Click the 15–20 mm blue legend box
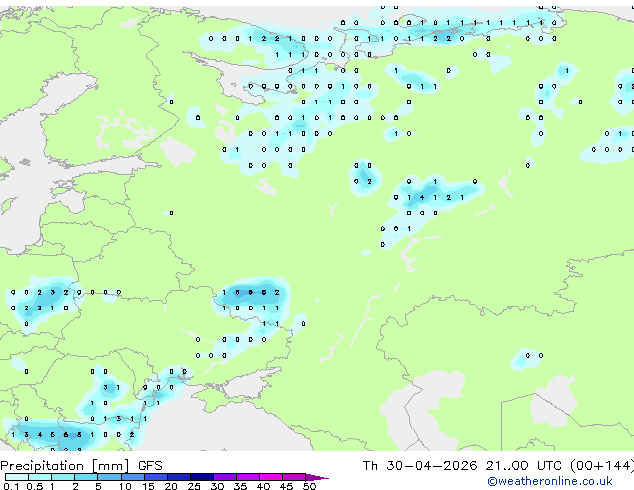Image resolution: width=634 pixels, height=490 pixels. (x=155, y=477)
